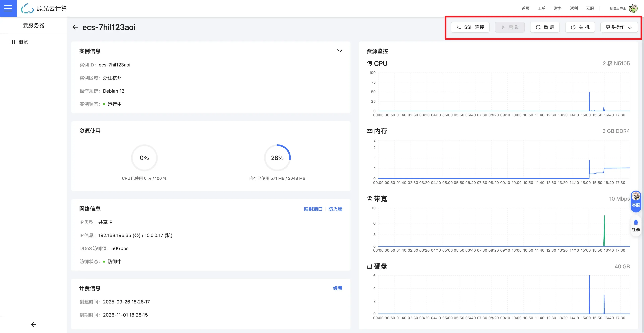The height and width of the screenshot is (333, 644).
Task: Click the 防火墙 link
Action: [x=335, y=209]
